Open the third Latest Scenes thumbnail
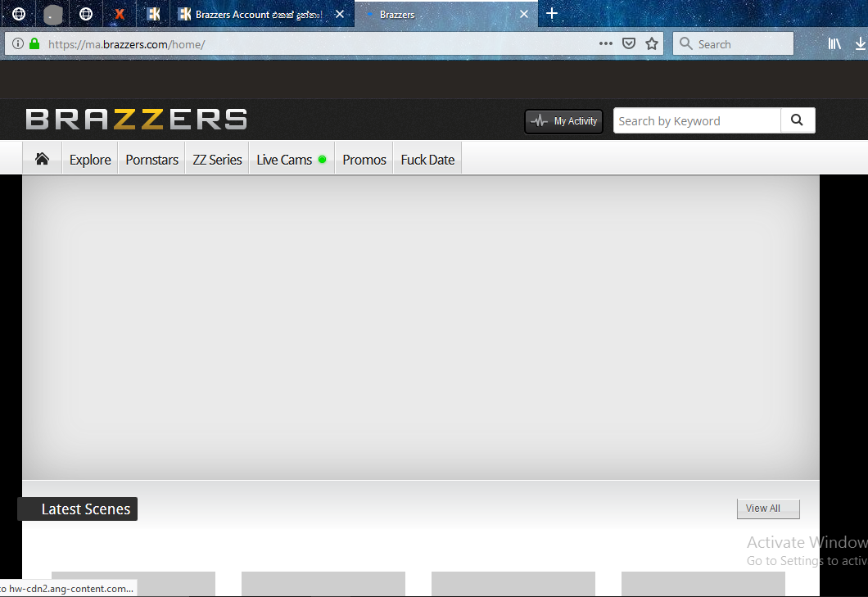Screen dimensions: 868x597 point(513,584)
